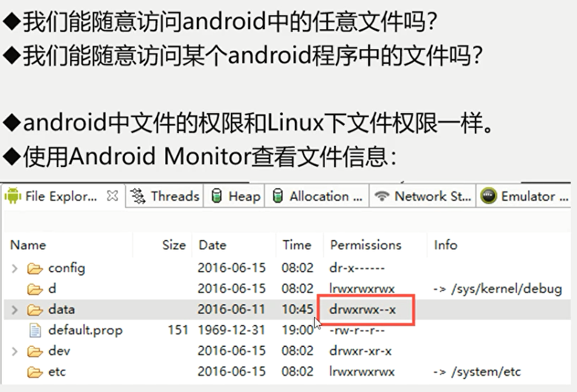Click the data folder icon

click(35, 310)
